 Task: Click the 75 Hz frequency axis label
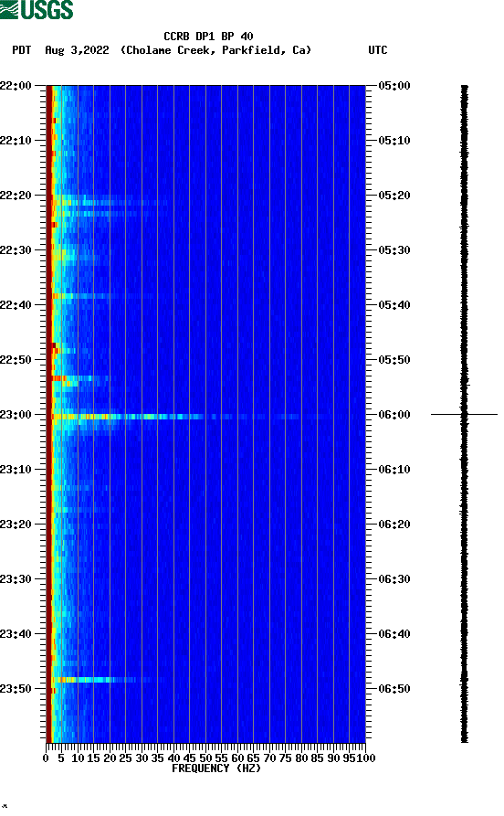click(285, 758)
